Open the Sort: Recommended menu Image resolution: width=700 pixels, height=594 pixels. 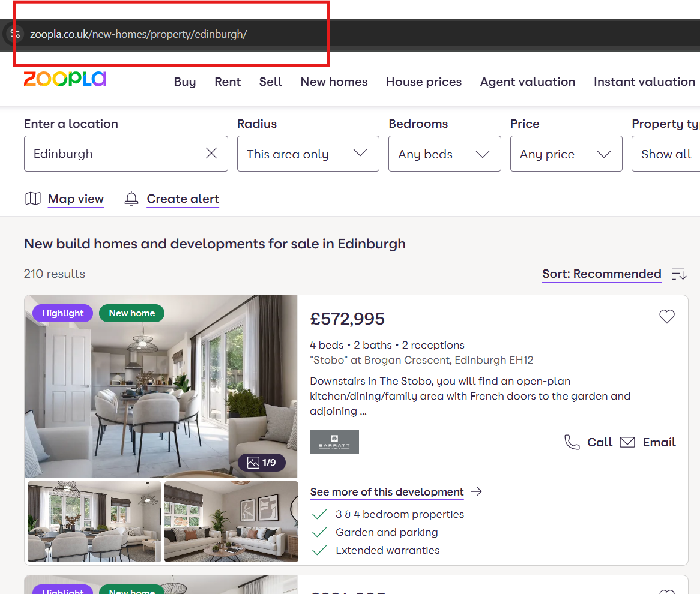point(602,274)
